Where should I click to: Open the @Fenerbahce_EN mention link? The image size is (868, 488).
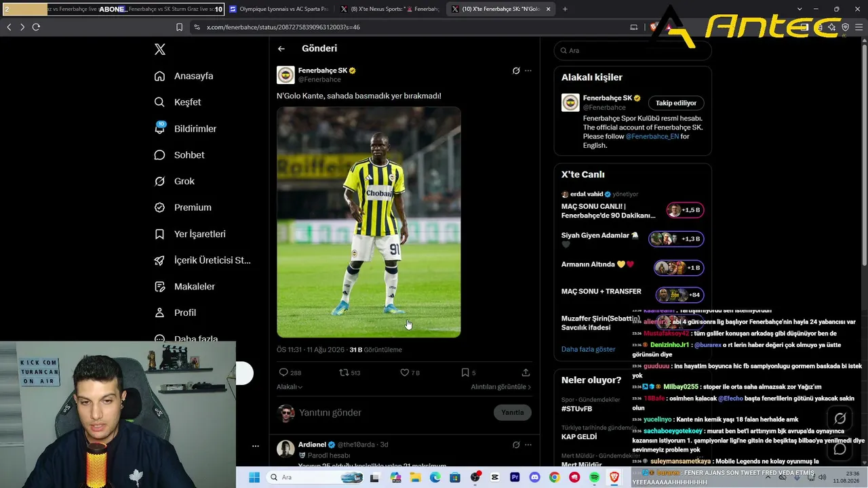tap(652, 136)
